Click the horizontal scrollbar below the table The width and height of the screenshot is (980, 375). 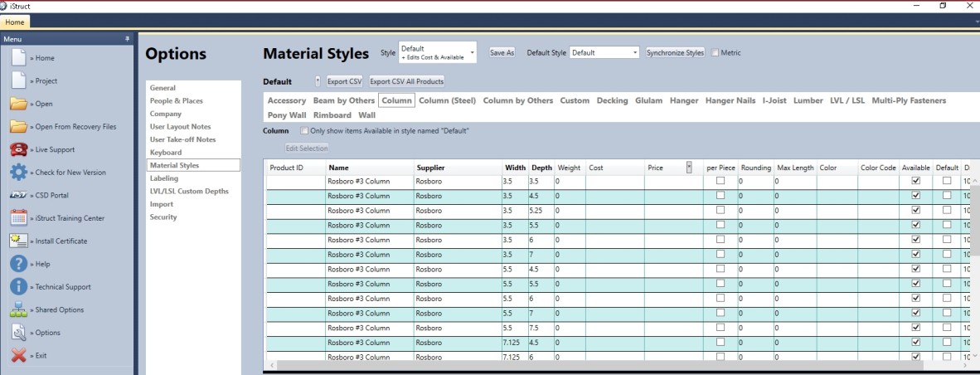(580, 365)
